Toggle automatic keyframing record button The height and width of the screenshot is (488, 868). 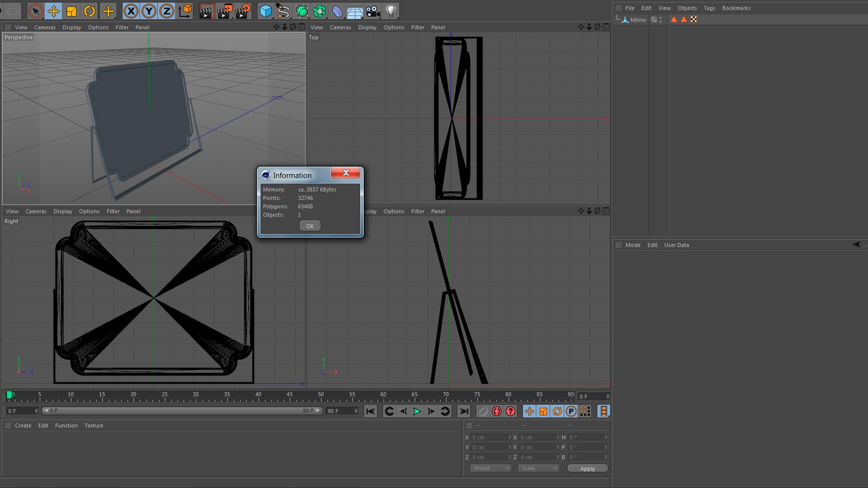[x=496, y=411]
